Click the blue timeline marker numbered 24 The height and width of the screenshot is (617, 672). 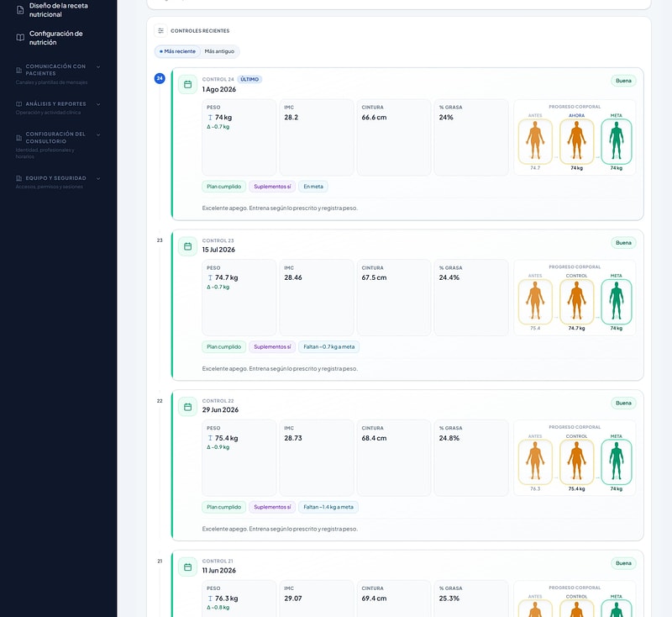click(x=160, y=78)
